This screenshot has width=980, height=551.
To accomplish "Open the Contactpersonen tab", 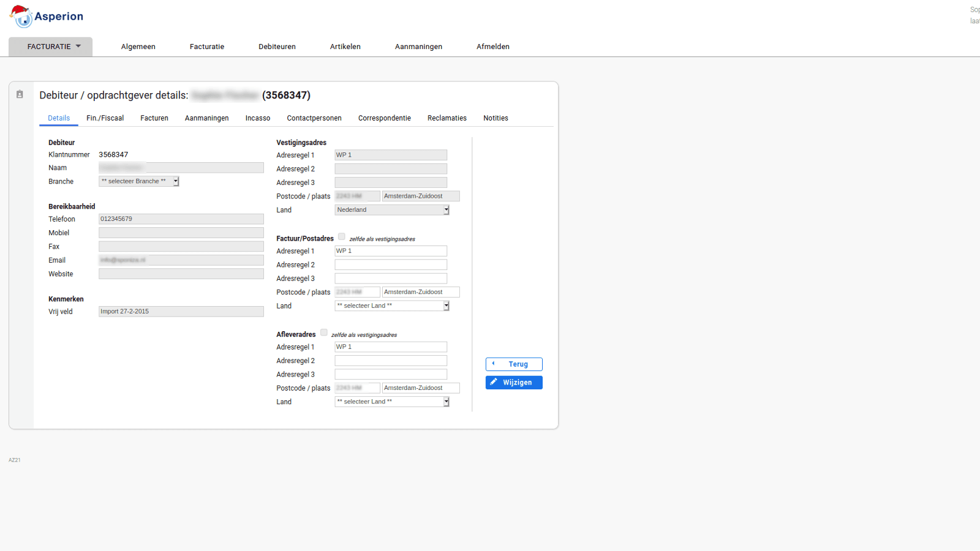I will 314,118.
